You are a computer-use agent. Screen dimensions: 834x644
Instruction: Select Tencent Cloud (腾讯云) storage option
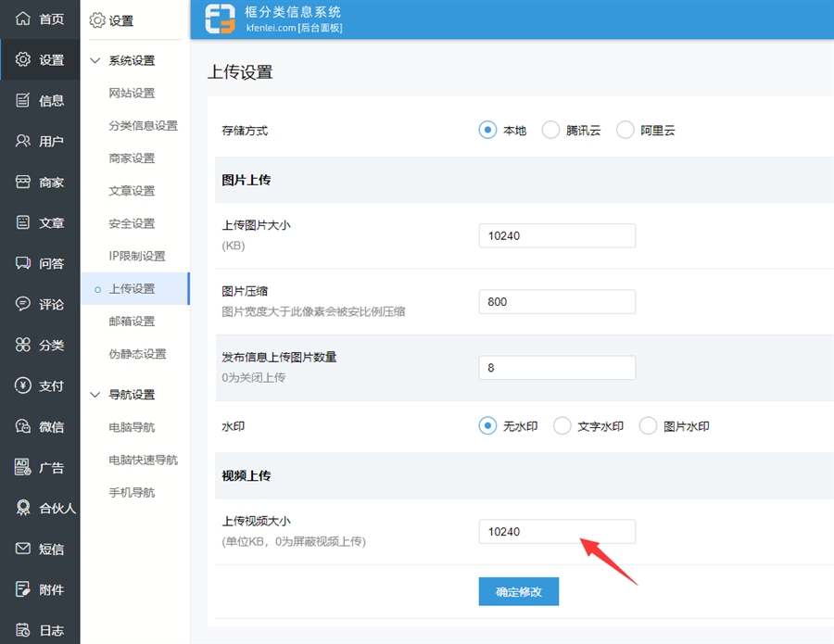click(x=551, y=131)
